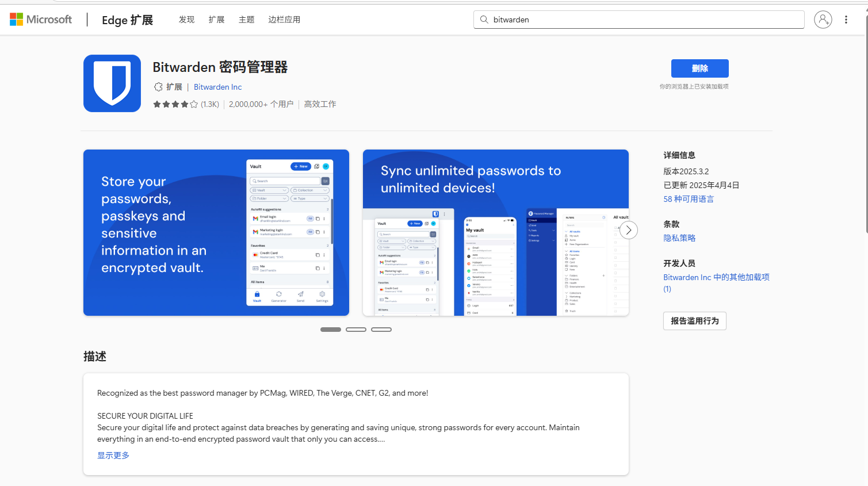Click the star rating (1.3K)
Viewport: 868px width, 486px height.
(186, 104)
